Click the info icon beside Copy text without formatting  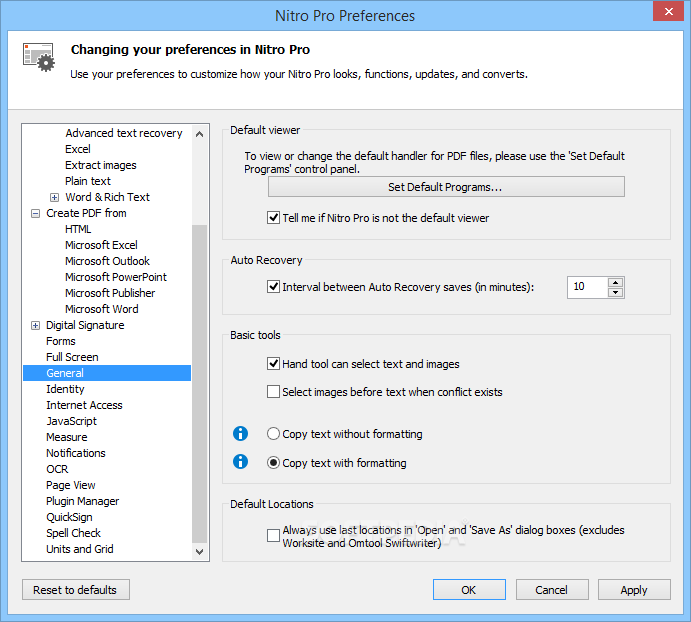pyautogui.click(x=240, y=434)
